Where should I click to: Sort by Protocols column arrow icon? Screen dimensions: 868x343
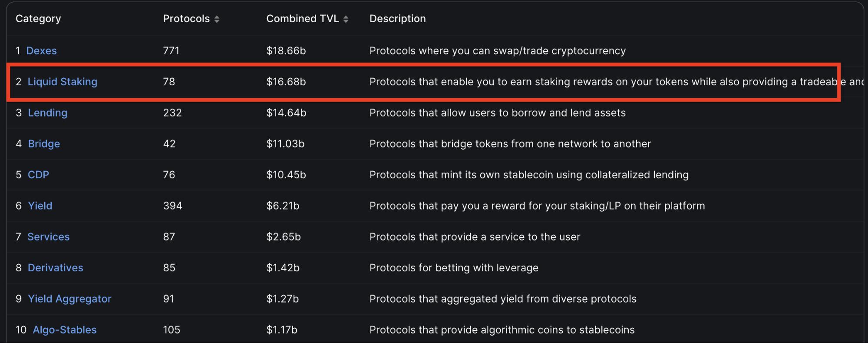pyautogui.click(x=217, y=19)
